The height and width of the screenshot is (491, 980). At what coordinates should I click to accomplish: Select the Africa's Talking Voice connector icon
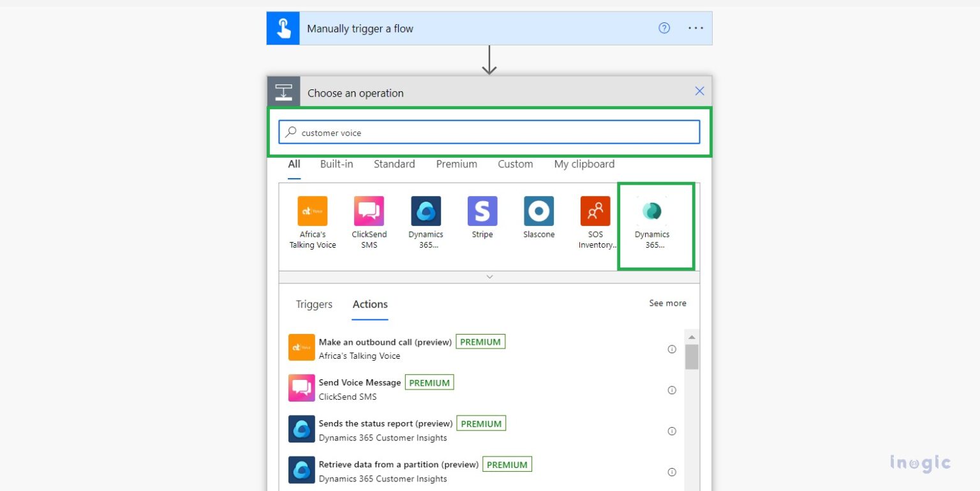coord(313,211)
